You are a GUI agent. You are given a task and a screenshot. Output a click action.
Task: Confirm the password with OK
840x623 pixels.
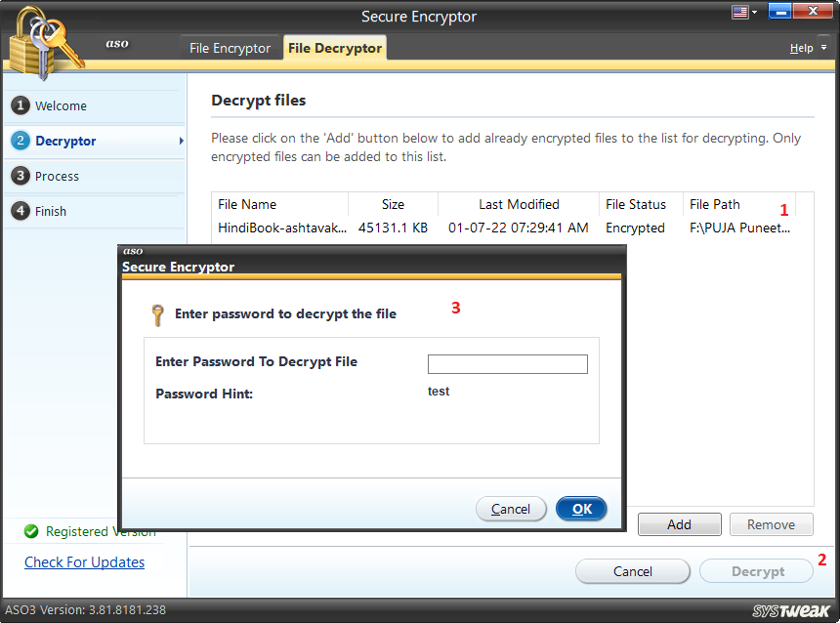(x=581, y=509)
